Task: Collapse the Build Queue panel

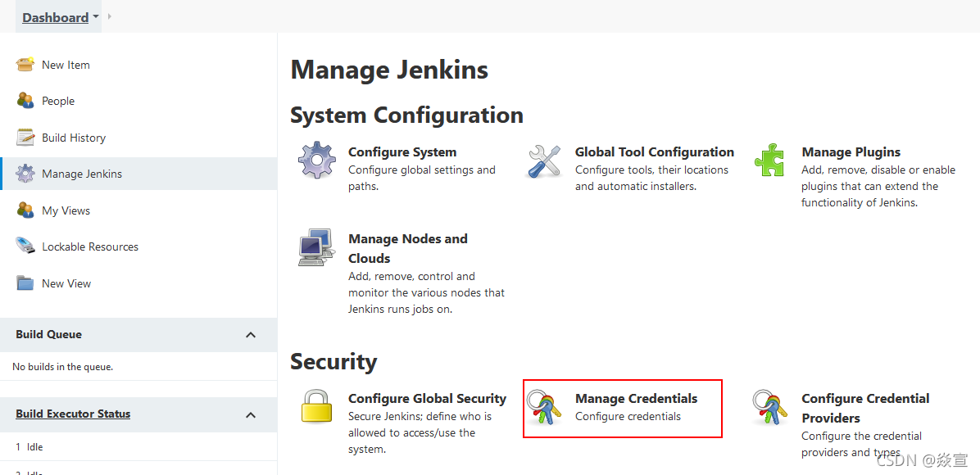Action: pos(251,334)
